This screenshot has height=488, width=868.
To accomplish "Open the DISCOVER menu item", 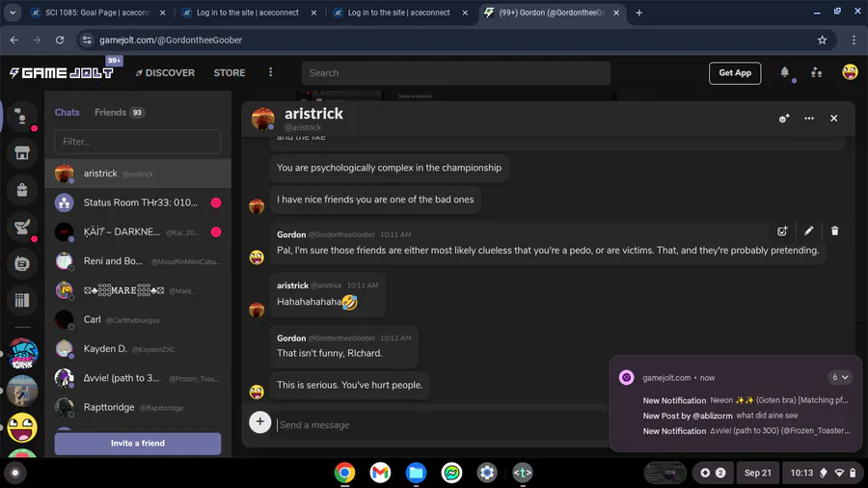I will coord(165,72).
